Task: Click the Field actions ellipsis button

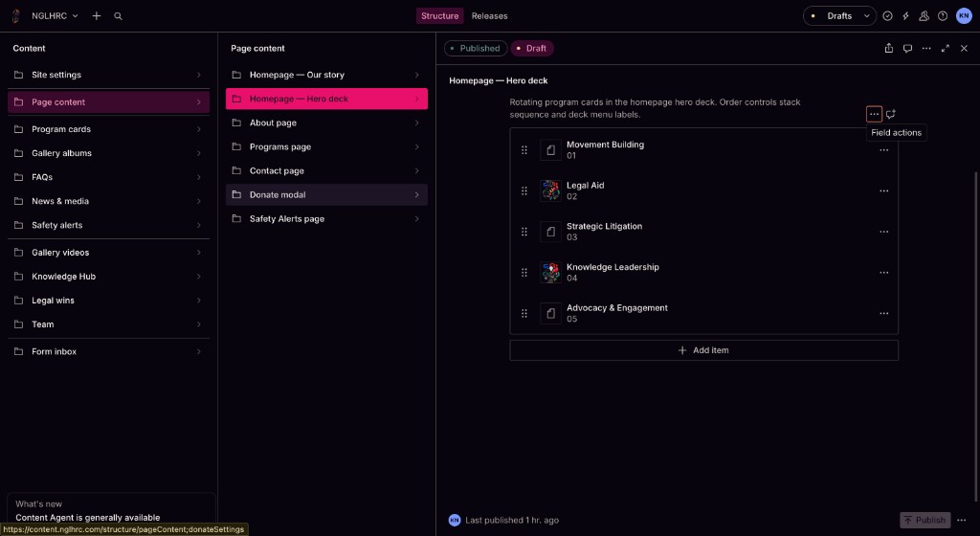Action: (874, 114)
